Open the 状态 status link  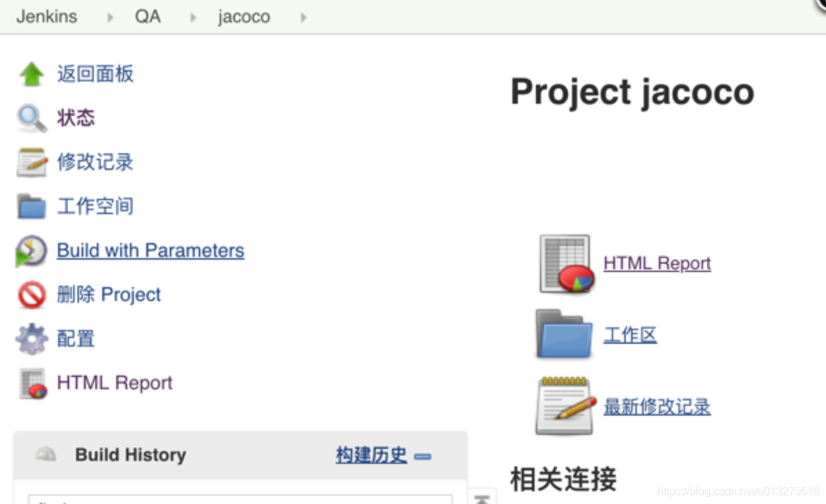pos(76,117)
